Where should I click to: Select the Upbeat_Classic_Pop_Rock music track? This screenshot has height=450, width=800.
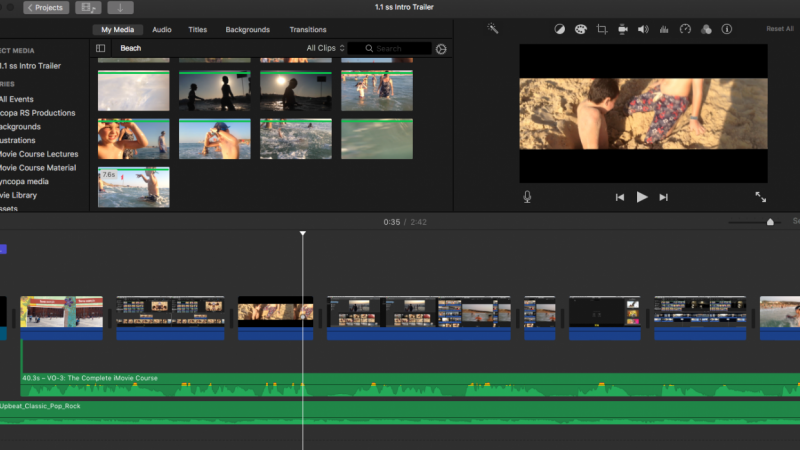click(400, 413)
